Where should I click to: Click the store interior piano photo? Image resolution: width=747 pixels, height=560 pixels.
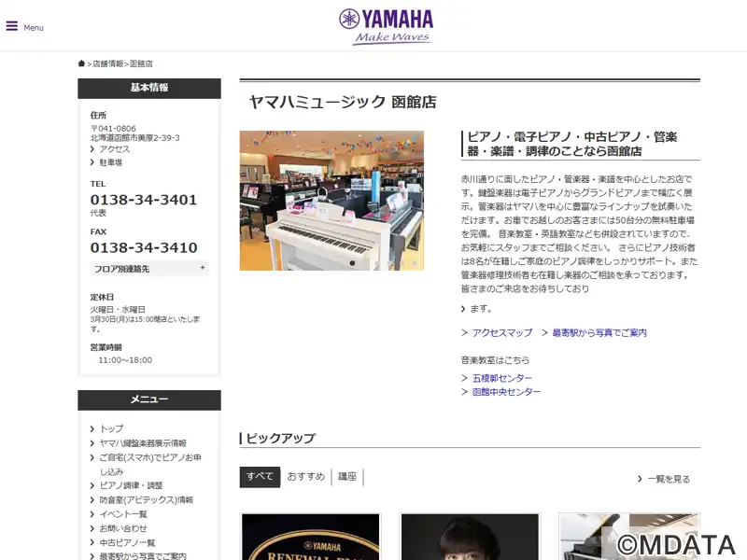tap(331, 201)
